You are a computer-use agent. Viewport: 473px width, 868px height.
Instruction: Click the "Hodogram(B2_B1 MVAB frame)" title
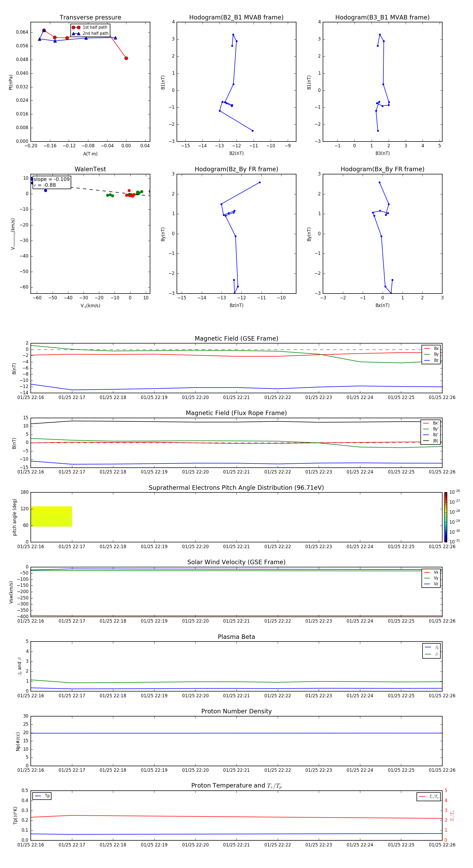click(x=236, y=18)
